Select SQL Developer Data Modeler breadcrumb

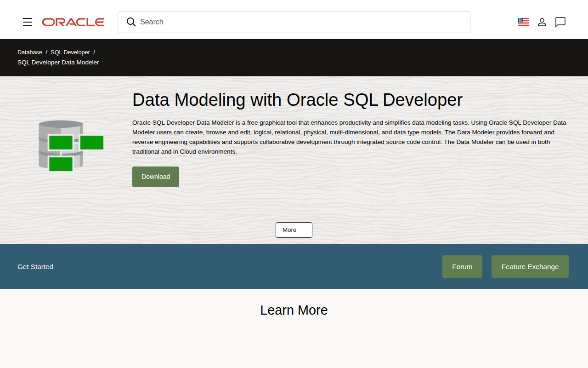(58, 63)
